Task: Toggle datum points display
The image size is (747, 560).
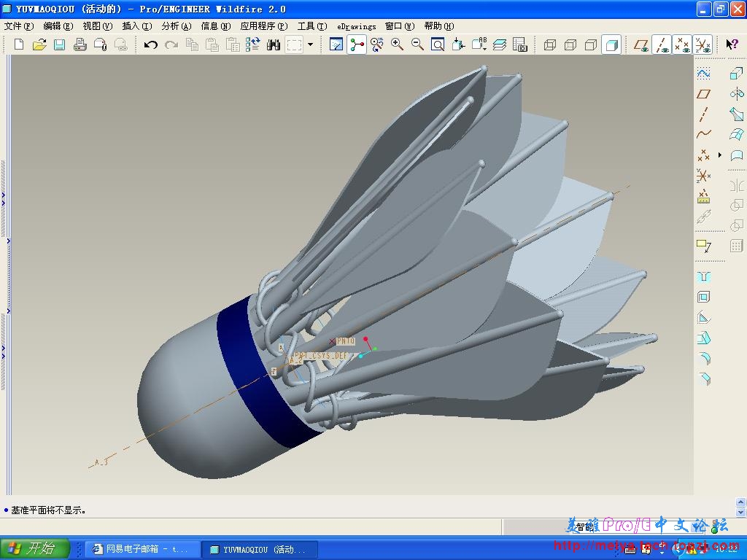Action: coord(682,44)
